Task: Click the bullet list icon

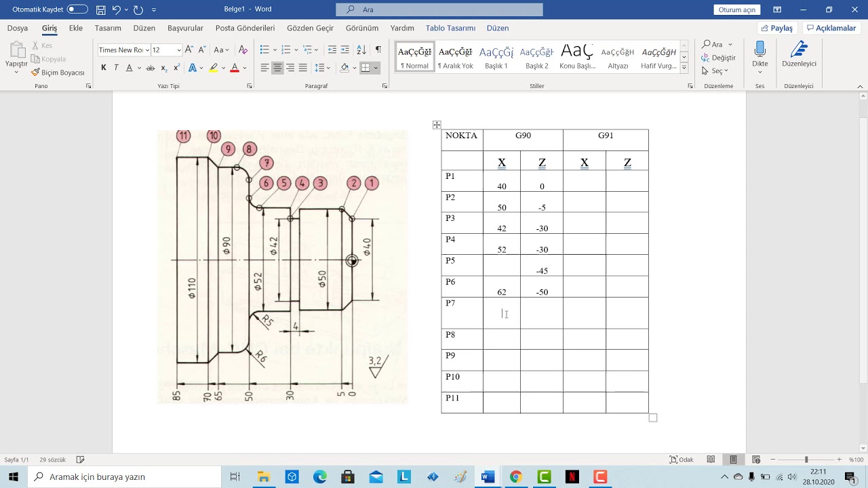Action: (264, 50)
